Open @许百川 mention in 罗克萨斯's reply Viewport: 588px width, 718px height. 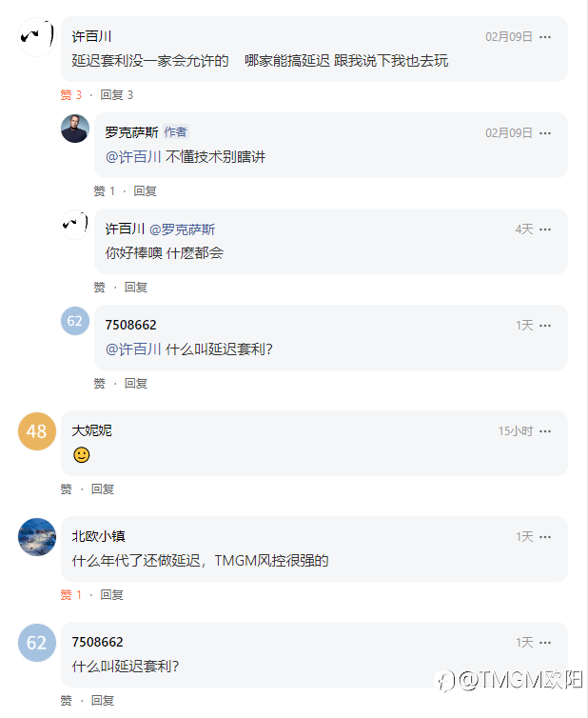point(133,157)
